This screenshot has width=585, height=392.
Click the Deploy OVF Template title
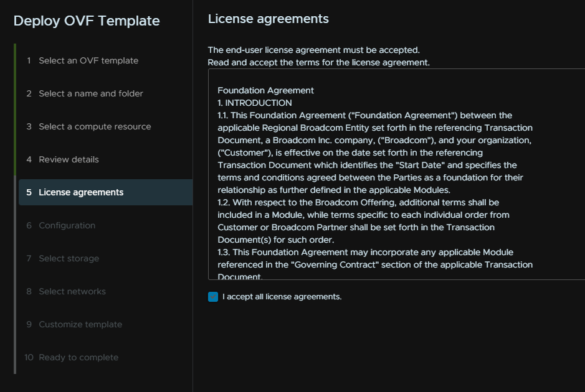(x=87, y=21)
